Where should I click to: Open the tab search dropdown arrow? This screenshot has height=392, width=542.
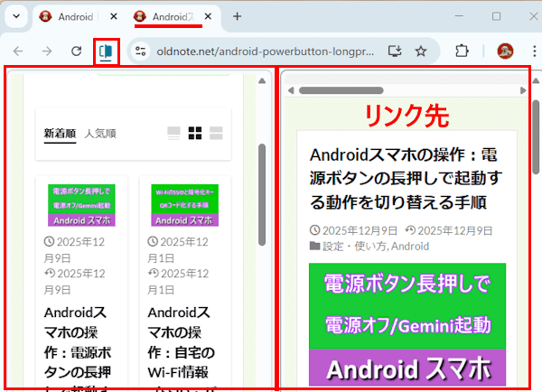pos(16,16)
